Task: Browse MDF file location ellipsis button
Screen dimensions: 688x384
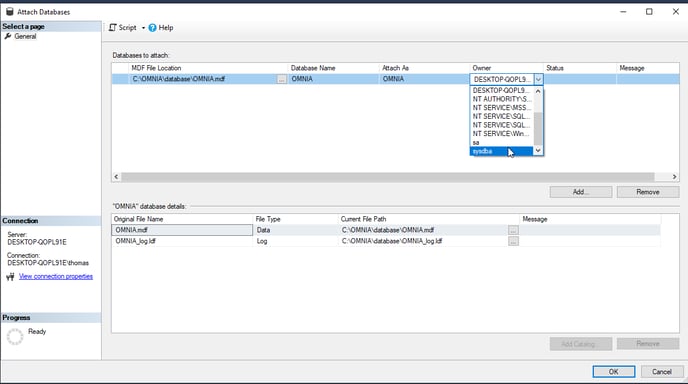Action: [282, 79]
